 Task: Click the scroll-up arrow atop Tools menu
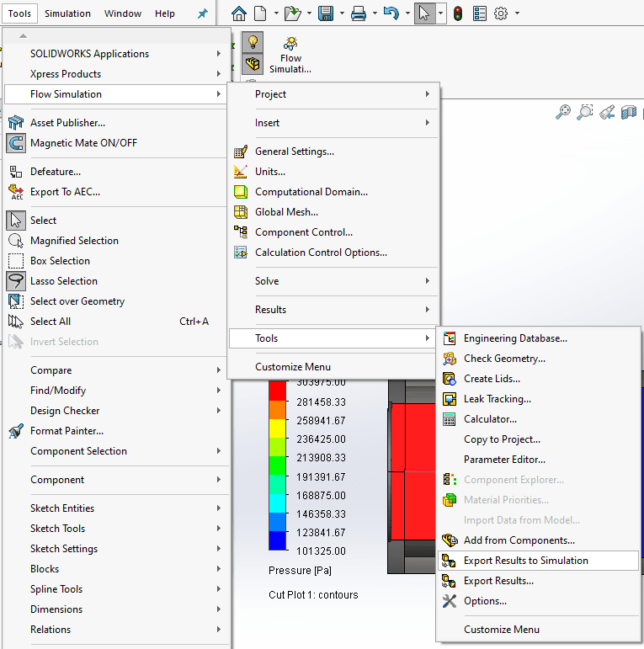24,36
